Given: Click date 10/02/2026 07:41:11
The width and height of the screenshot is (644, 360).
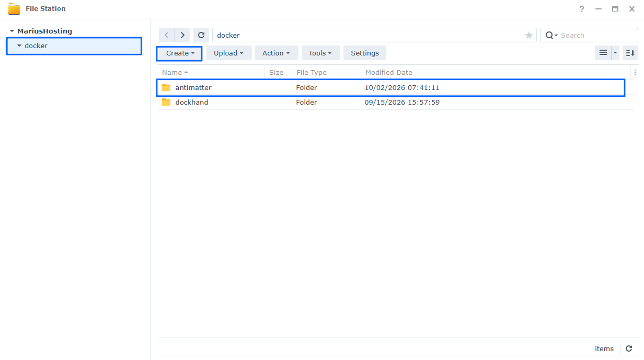Looking at the screenshot, I should pos(402,87).
